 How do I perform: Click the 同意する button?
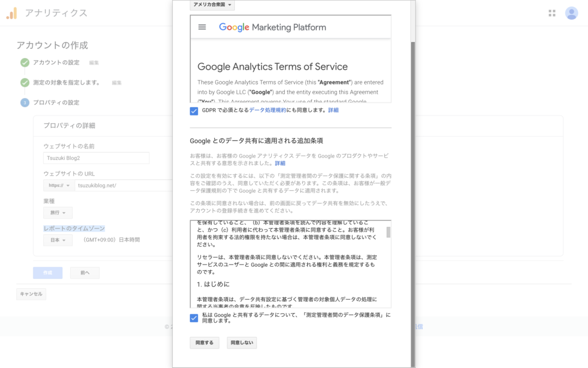204,343
